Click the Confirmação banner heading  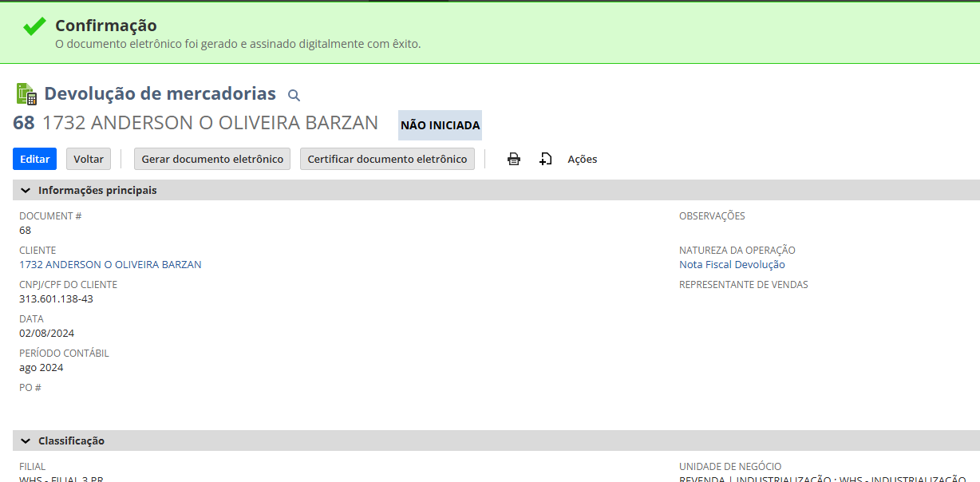click(105, 26)
